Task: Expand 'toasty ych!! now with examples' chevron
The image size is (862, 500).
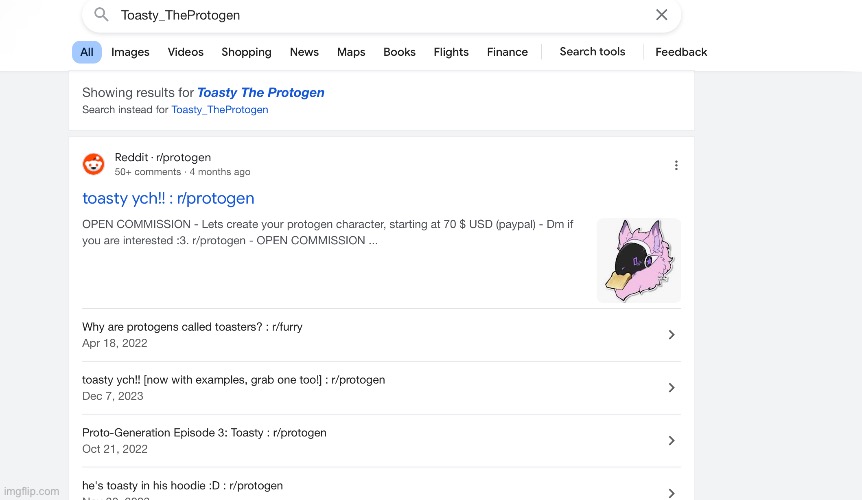Action: point(671,388)
